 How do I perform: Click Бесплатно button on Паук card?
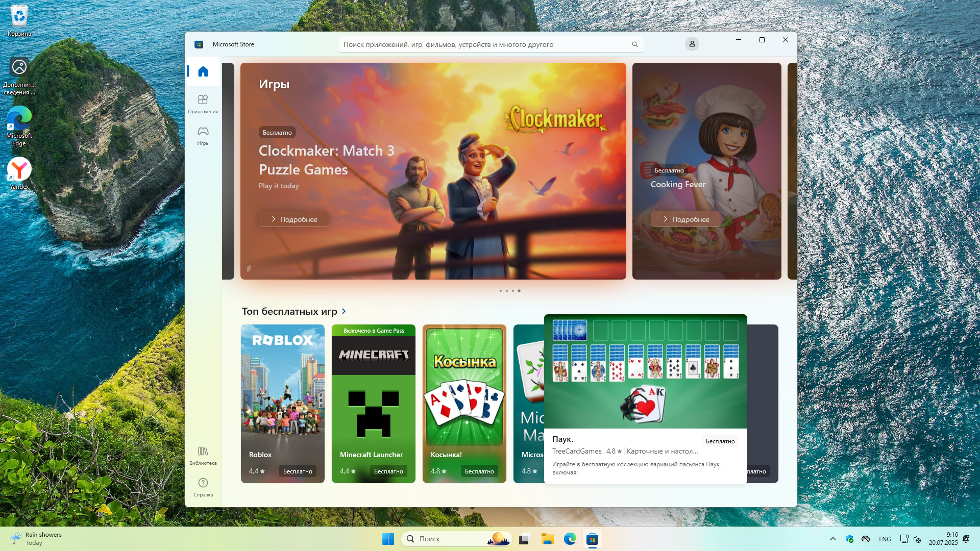(x=720, y=441)
